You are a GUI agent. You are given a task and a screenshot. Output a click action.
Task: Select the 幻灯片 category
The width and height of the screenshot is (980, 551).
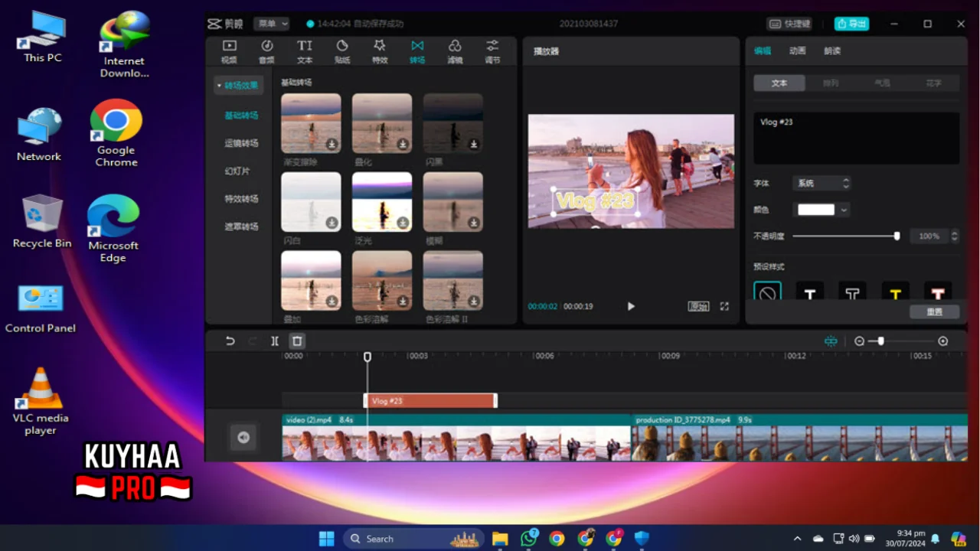(237, 171)
